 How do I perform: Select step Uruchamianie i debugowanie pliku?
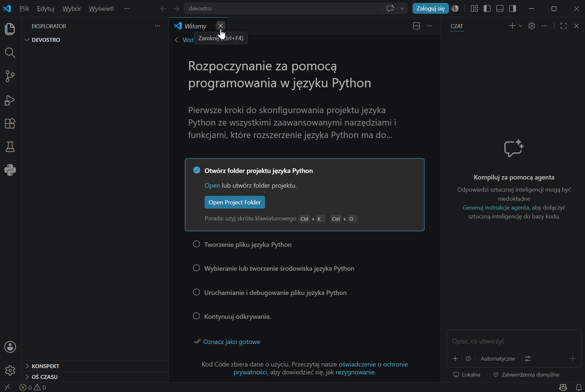coord(275,293)
